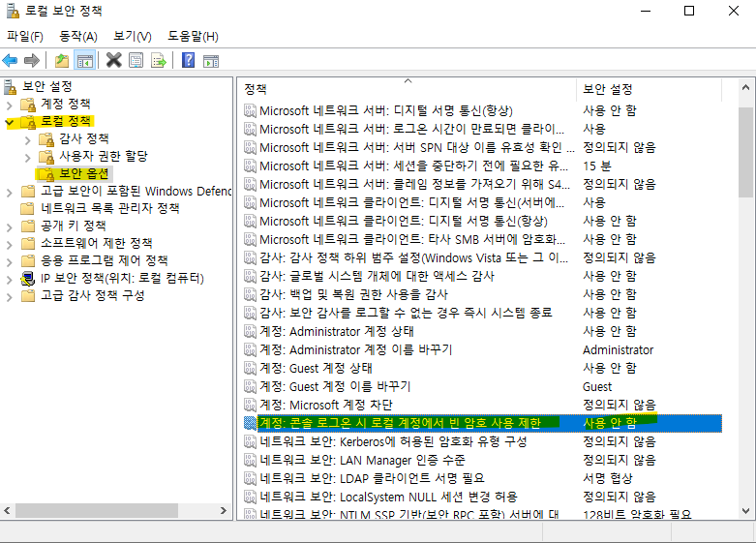Select 네트워크 보안: Kerberos 암호화 유형 구성 policy
756x543 pixels.
(x=393, y=441)
